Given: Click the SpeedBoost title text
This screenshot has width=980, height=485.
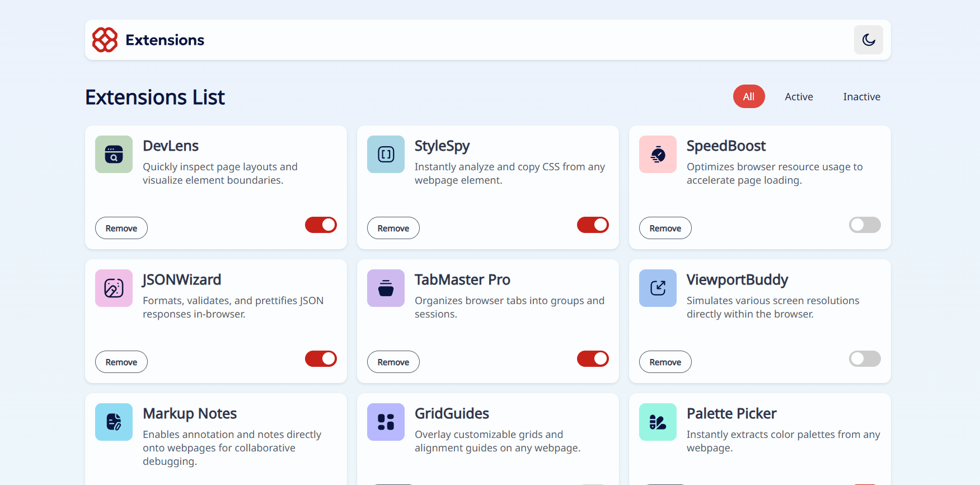Looking at the screenshot, I should coord(726,146).
